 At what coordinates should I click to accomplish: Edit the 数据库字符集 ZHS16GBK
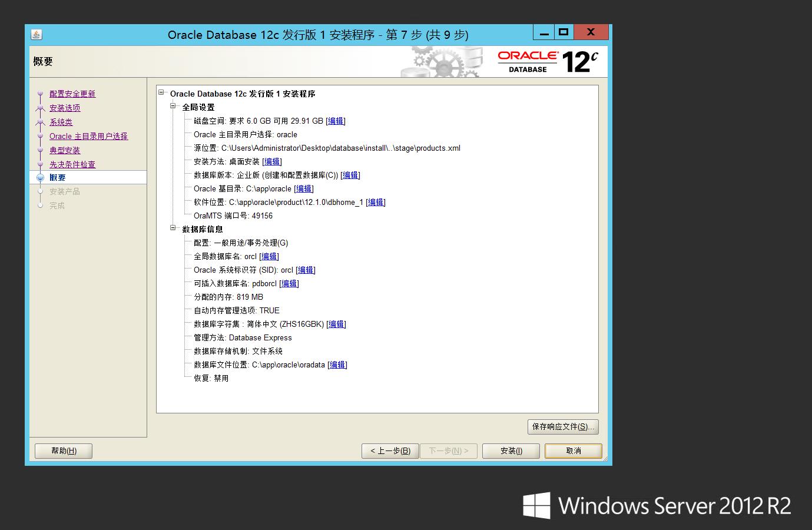tap(336, 324)
